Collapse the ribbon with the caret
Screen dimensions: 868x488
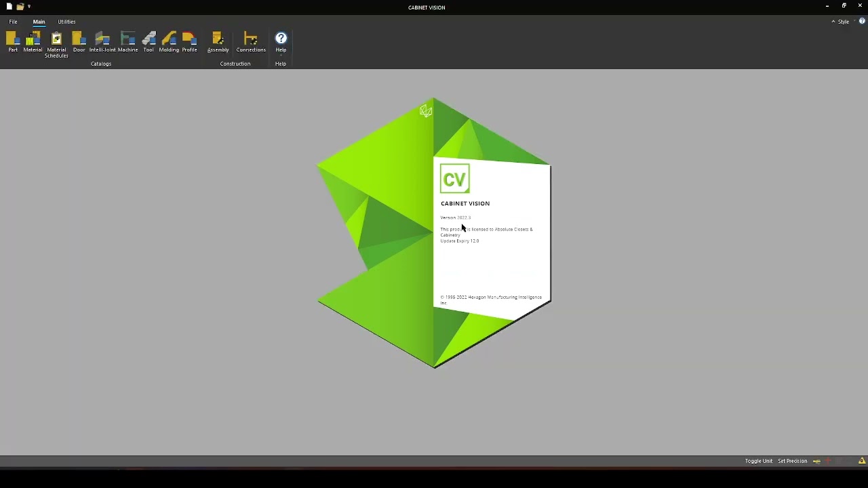[x=833, y=22]
